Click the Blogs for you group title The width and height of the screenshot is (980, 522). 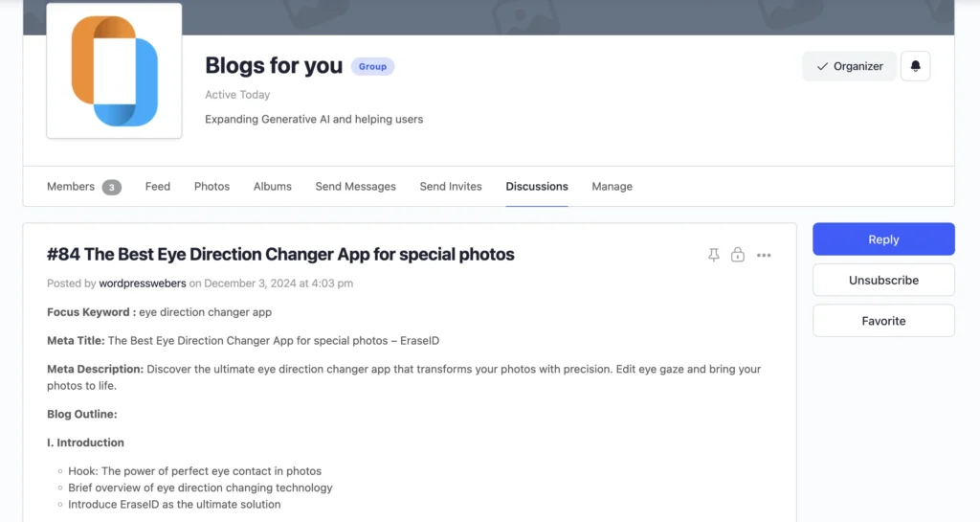274,66
